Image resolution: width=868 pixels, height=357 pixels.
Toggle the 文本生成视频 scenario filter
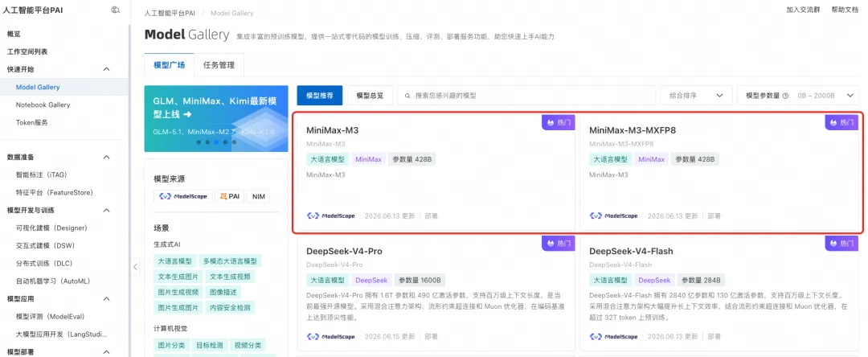point(231,277)
